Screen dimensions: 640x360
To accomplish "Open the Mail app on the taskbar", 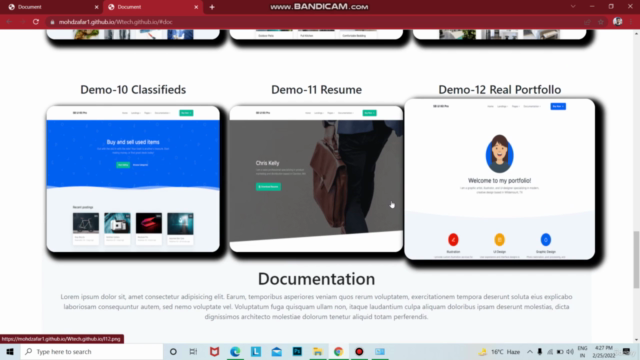I will pos(276,351).
